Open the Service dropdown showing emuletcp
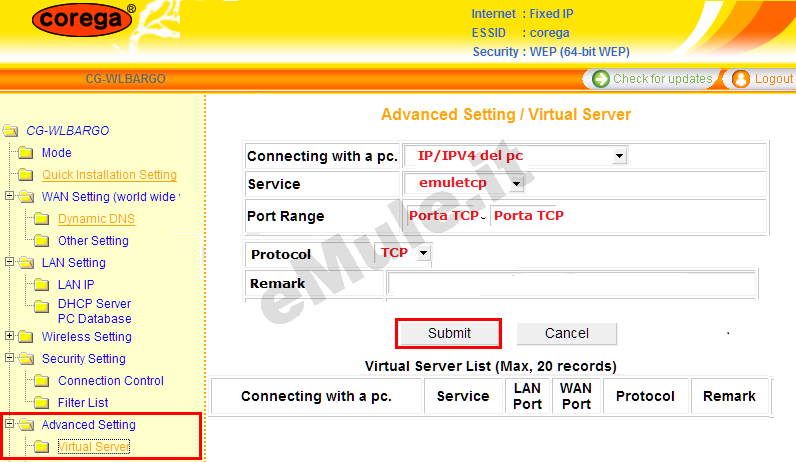This screenshot has width=796, height=462. (516, 184)
